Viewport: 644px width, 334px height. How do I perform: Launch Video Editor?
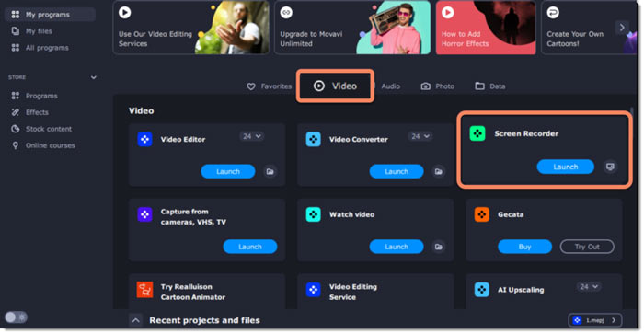tap(228, 171)
